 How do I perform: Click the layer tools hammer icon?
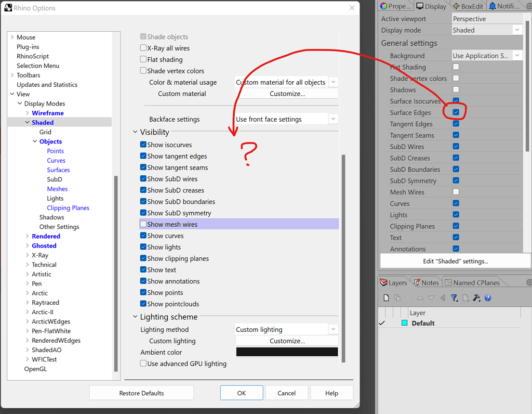476,297
